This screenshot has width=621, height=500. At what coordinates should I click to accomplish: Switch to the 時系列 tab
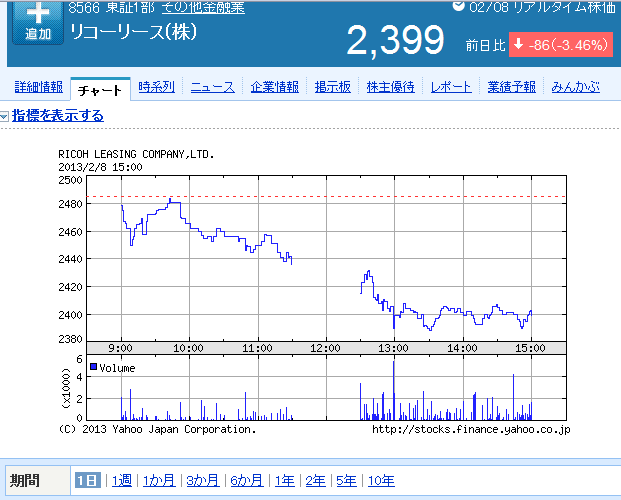[x=156, y=87]
